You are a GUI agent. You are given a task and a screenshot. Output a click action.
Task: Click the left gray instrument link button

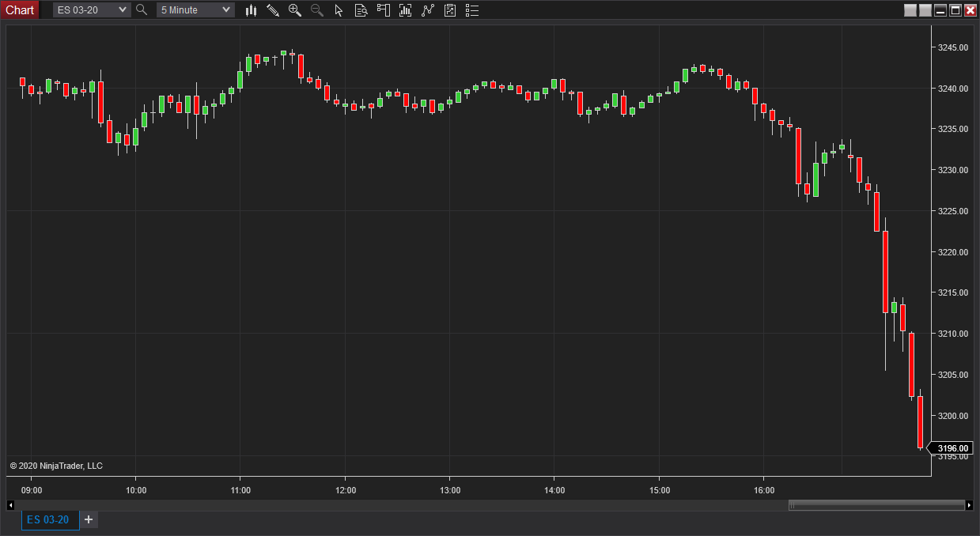(910, 10)
